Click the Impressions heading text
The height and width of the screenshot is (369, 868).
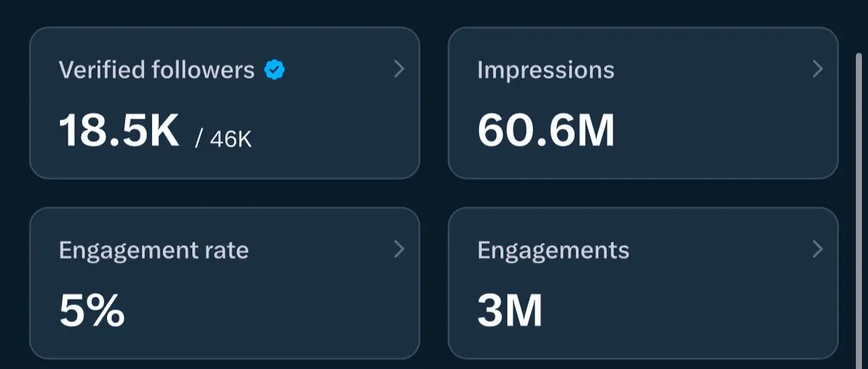point(545,70)
